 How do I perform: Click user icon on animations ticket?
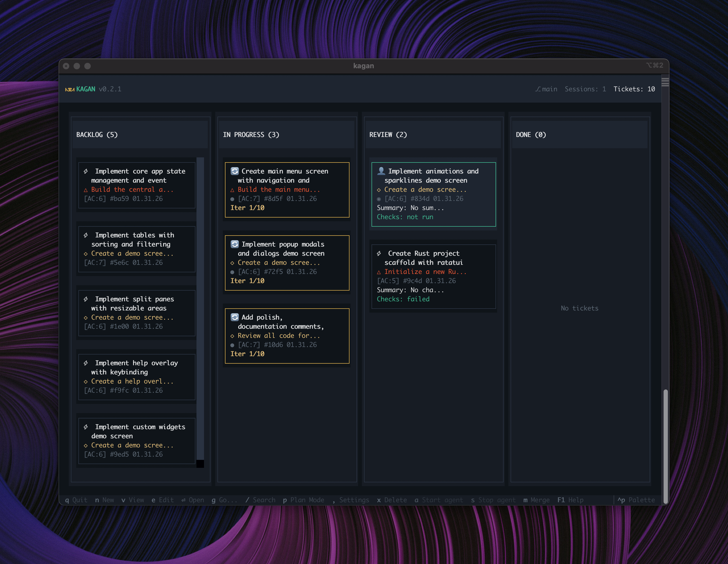[381, 171]
